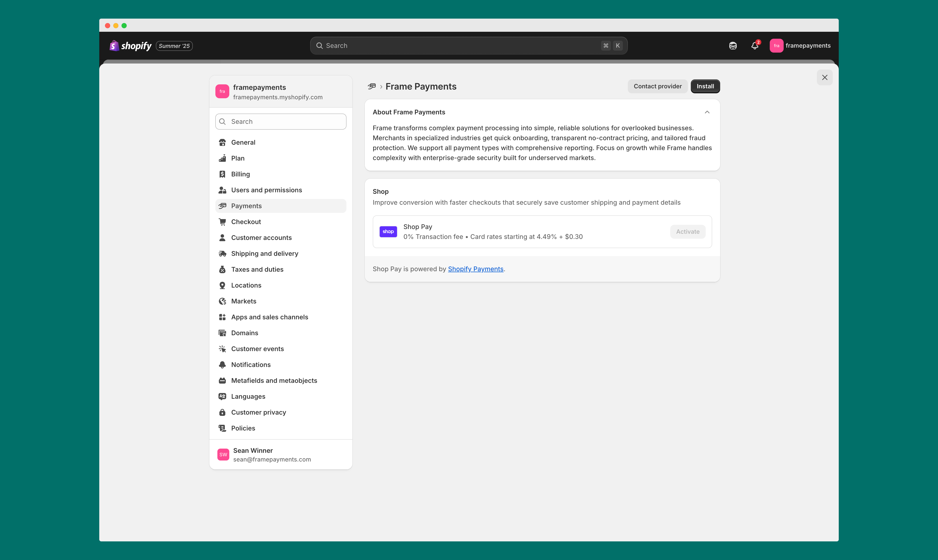The image size is (938, 560).
Task: Go to Languages settings
Action: pyautogui.click(x=281, y=396)
